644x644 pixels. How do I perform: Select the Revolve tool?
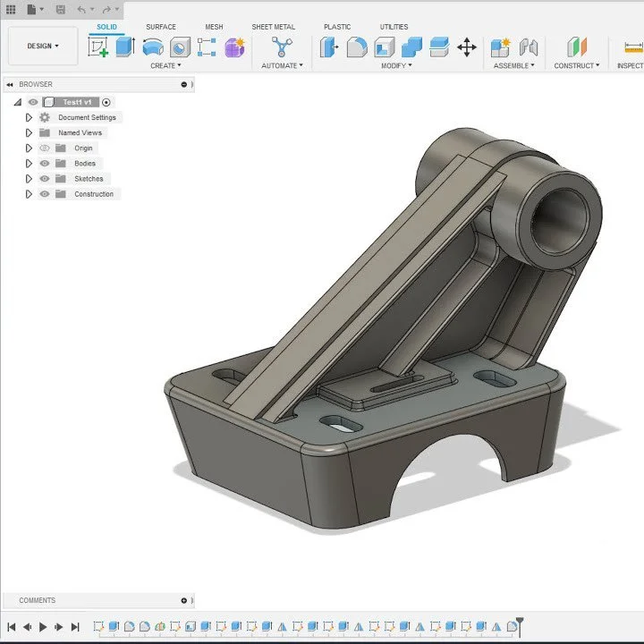153,47
